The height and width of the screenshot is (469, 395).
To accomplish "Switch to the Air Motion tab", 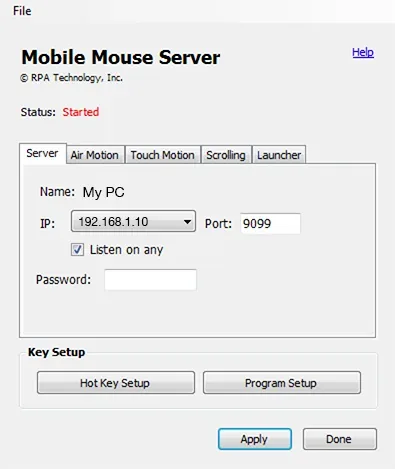I will click(95, 155).
